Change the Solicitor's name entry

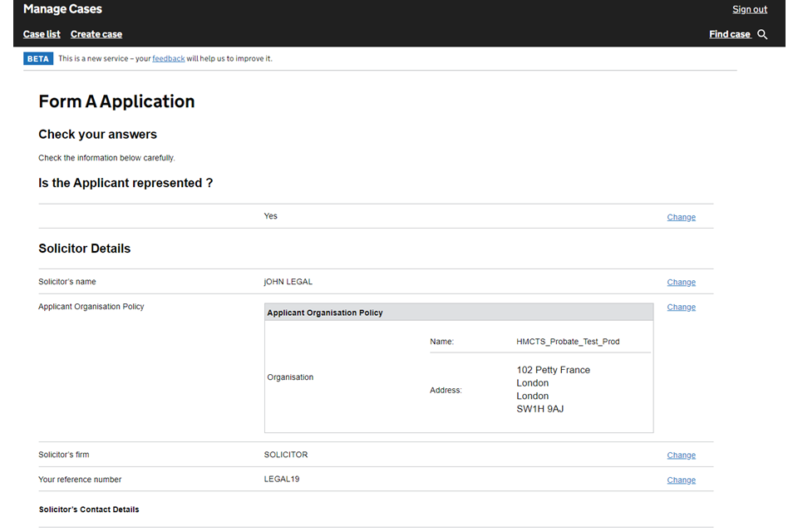point(681,283)
